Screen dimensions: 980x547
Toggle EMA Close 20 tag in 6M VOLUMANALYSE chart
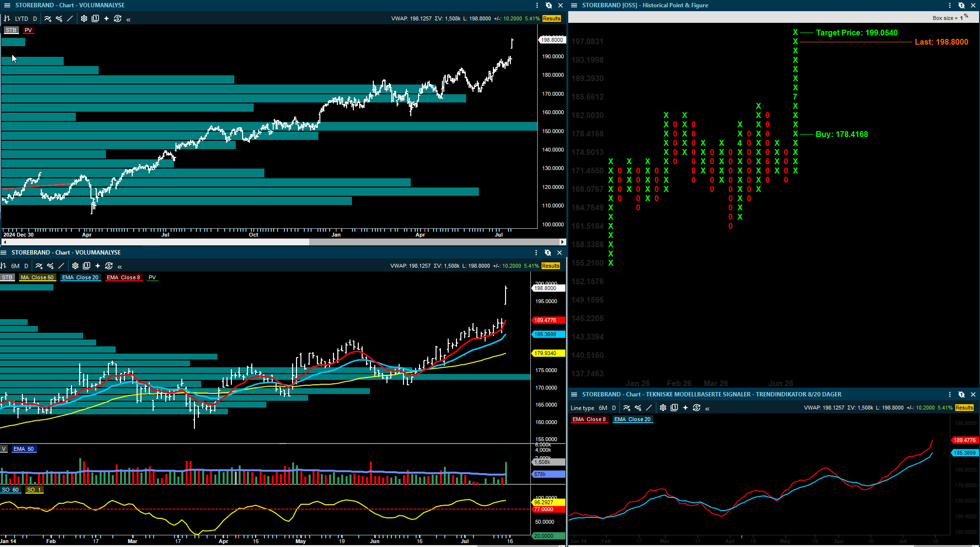(80, 277)
